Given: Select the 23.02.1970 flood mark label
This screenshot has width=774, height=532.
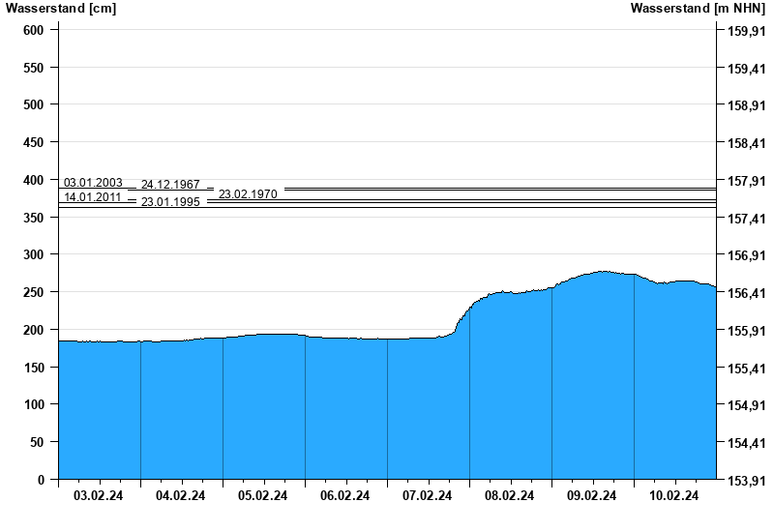Looking at the screenshot, I should point(248,194).
